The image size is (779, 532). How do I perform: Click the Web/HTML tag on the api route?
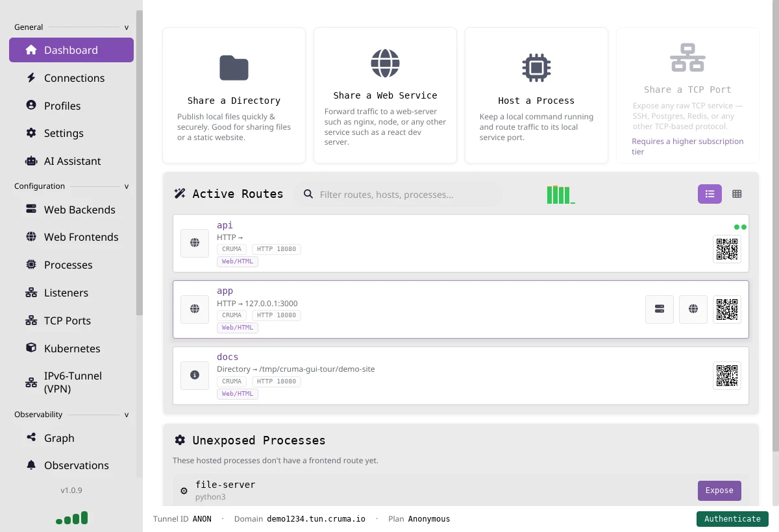tap(238, 262)
